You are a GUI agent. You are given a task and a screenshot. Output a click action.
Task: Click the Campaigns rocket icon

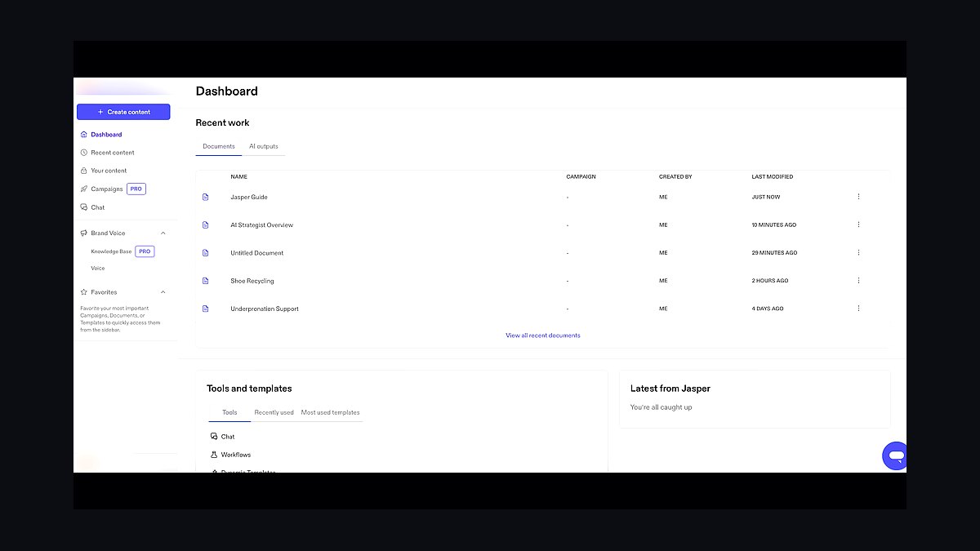point(83,189)
